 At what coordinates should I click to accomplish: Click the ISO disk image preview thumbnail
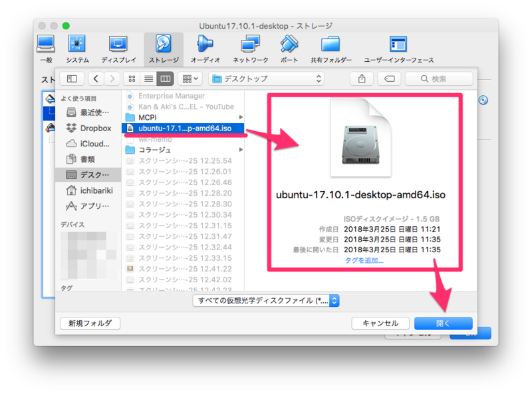click(360, 138)
